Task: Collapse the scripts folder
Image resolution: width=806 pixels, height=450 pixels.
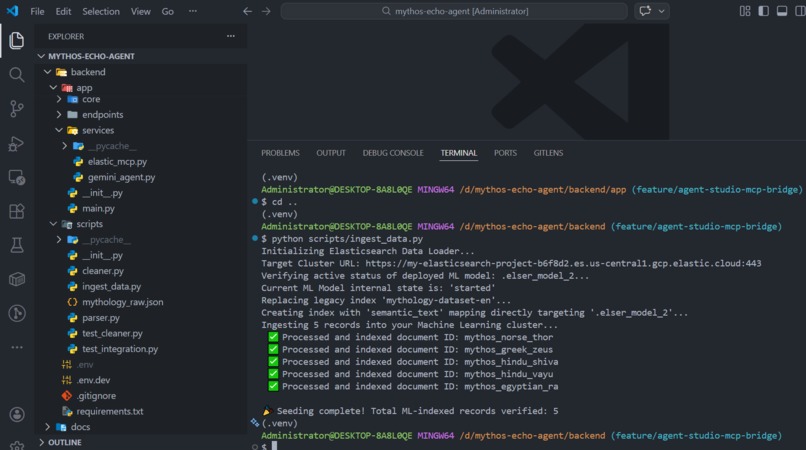Action: [140, 224]
